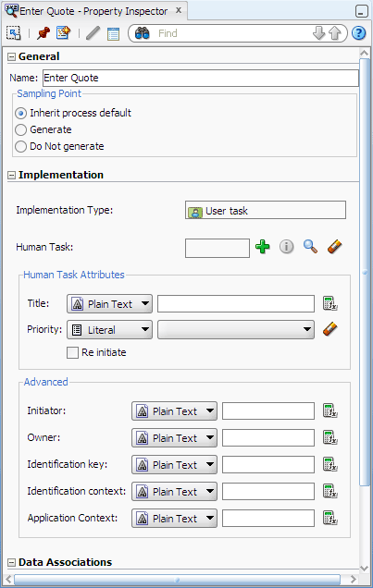
Task: Browse Human Task with magnifier icon
Action: [x=310, y=247]
